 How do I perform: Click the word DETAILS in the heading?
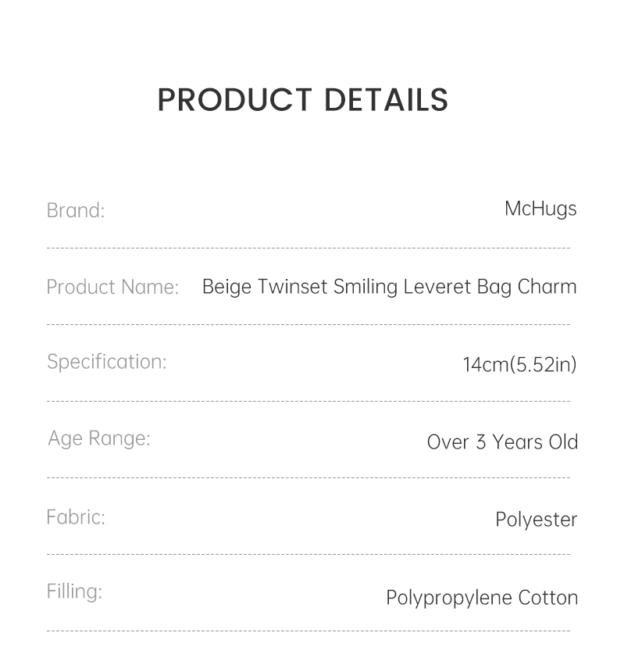coord(386,100)
